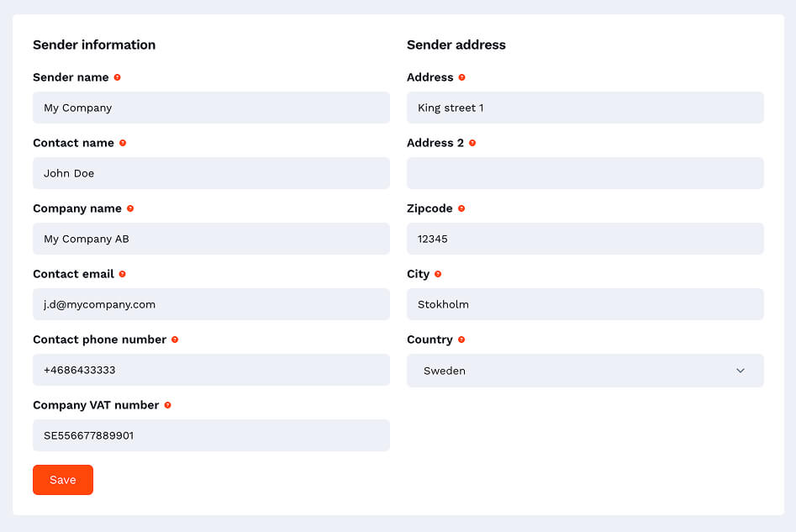Focus the Sender name input field
This screenshot has width=796, height=532.
click(x=211, y=108)
